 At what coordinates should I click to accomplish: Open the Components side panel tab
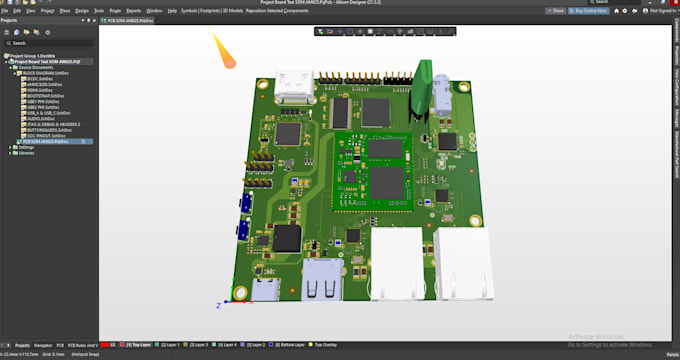click(x=677, y=31)
